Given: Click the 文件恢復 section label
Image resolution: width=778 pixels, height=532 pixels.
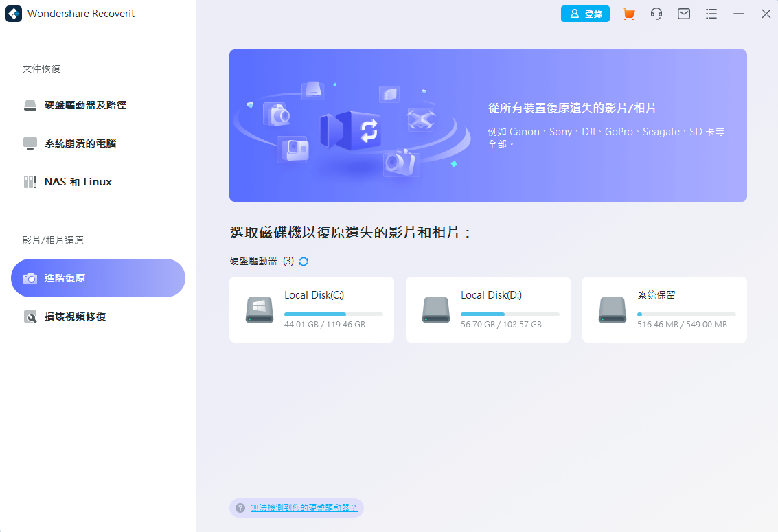Looking at the screenshot, I should tap(41, 69).
